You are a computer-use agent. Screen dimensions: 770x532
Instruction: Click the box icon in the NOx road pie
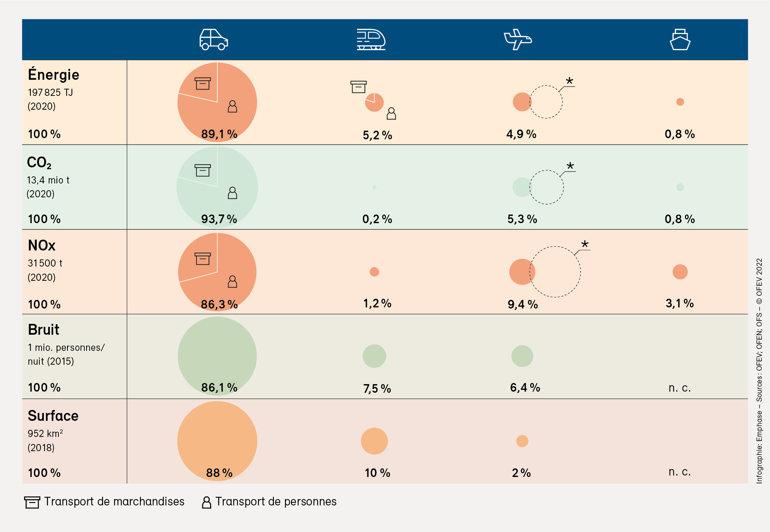click(203, 259)
